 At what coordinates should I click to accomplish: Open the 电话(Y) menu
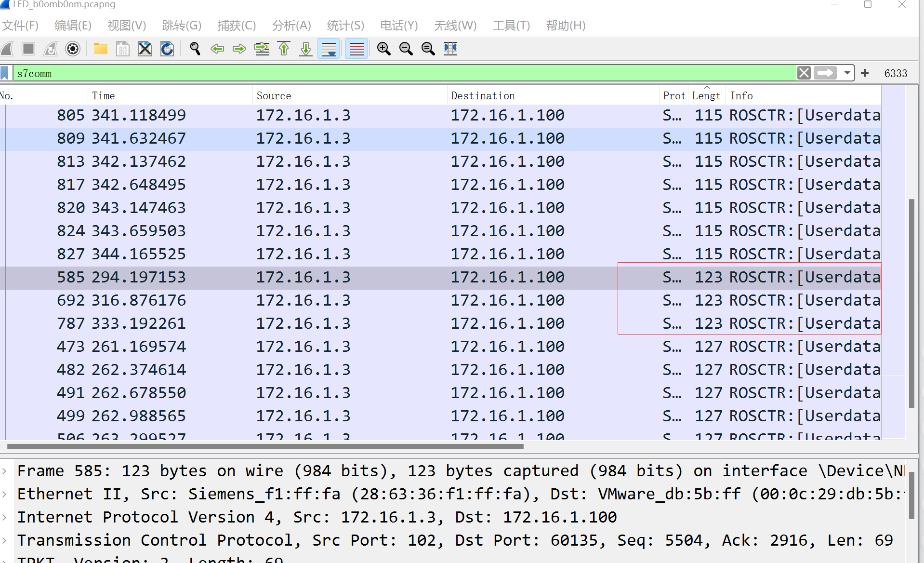tap(399, 26)
